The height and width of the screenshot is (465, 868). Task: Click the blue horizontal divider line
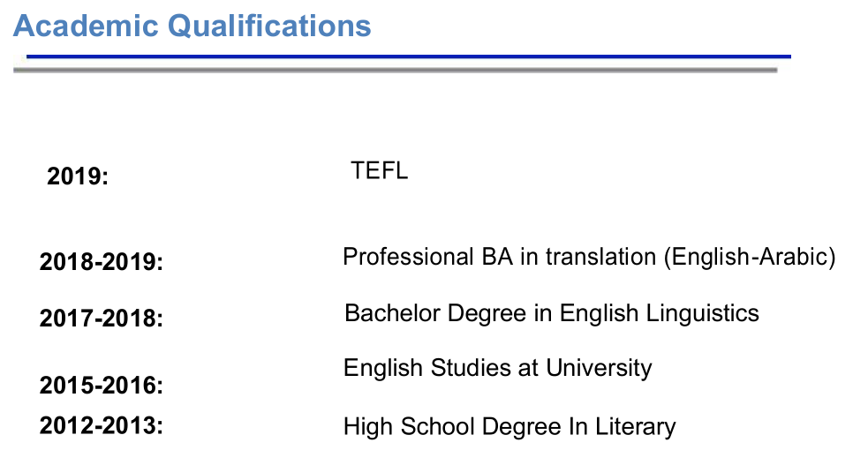[x=408, y=56]
